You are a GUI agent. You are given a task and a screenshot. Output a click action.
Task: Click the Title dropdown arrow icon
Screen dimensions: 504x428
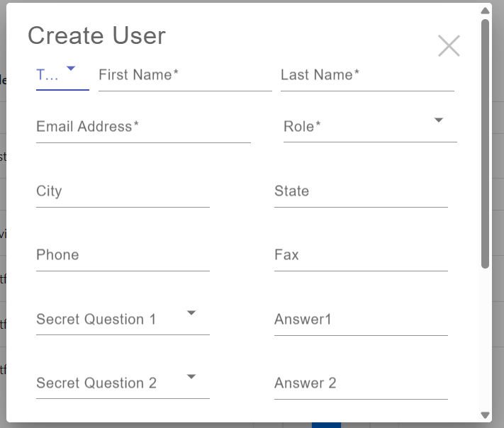(x=70, y=69)
